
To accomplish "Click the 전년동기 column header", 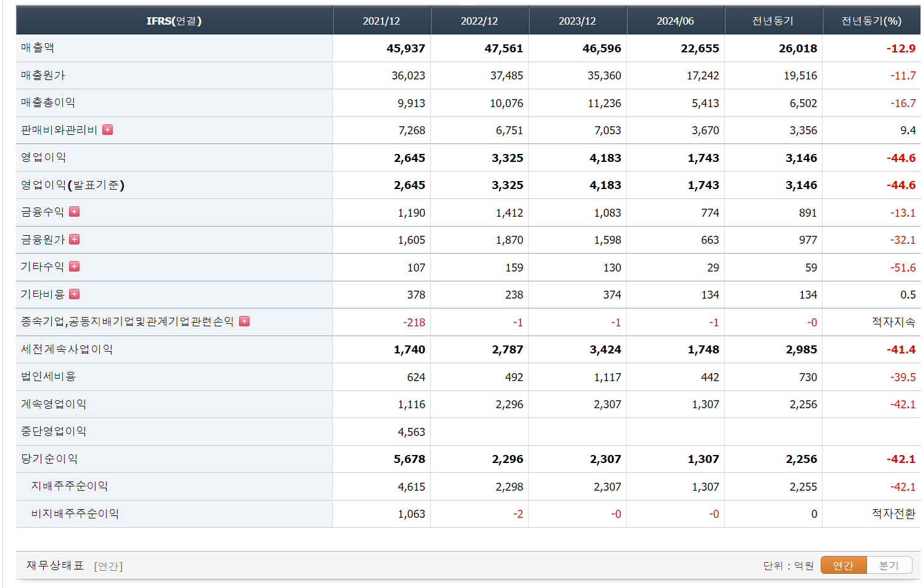I will (x=773, y=21).
